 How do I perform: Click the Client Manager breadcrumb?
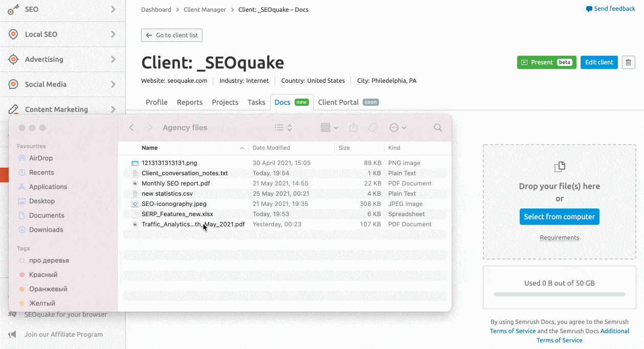click(205, 10)
